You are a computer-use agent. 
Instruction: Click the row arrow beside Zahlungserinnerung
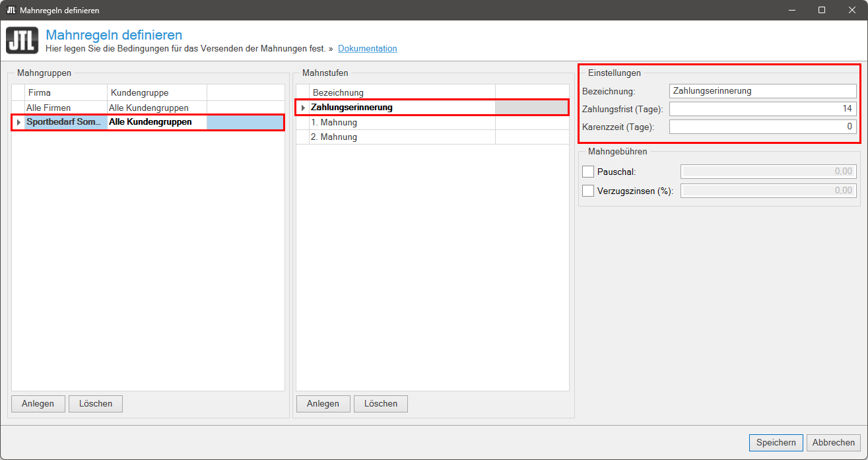[303, 108]
